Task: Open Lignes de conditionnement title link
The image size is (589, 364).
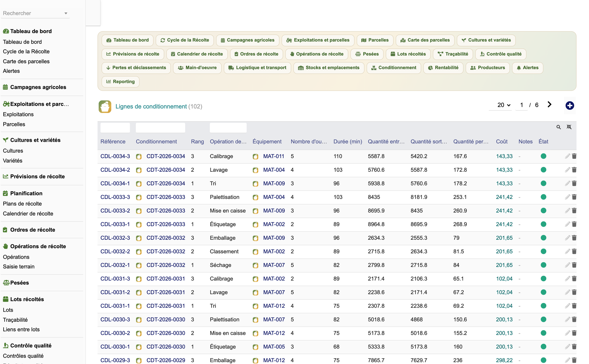Action: coord(151,106)
